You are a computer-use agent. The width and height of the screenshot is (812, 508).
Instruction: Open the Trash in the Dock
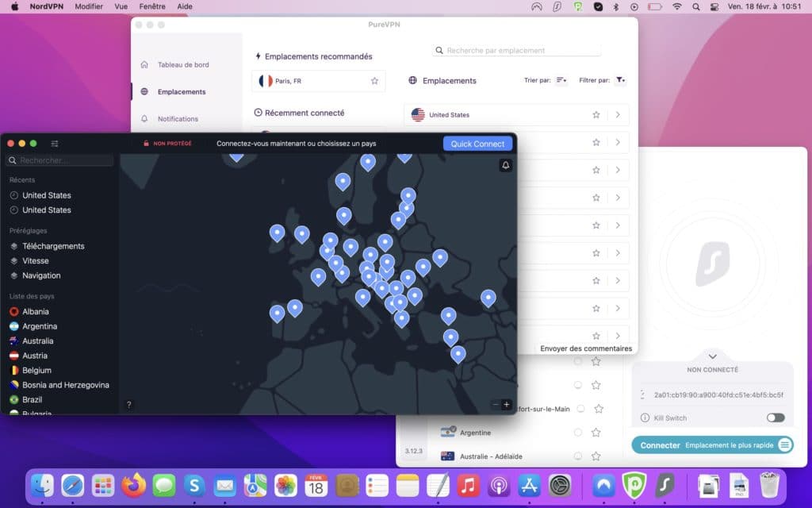[769, 486]
